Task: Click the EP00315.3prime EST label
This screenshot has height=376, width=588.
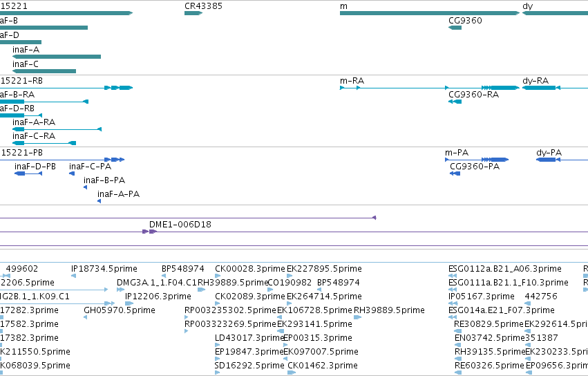Action: (x=318, y=338)
